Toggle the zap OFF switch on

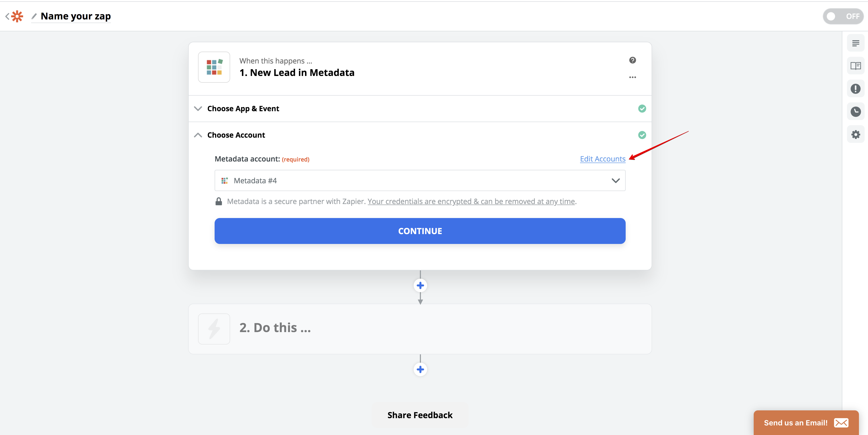pyautogui.click(x=843, y=16)
